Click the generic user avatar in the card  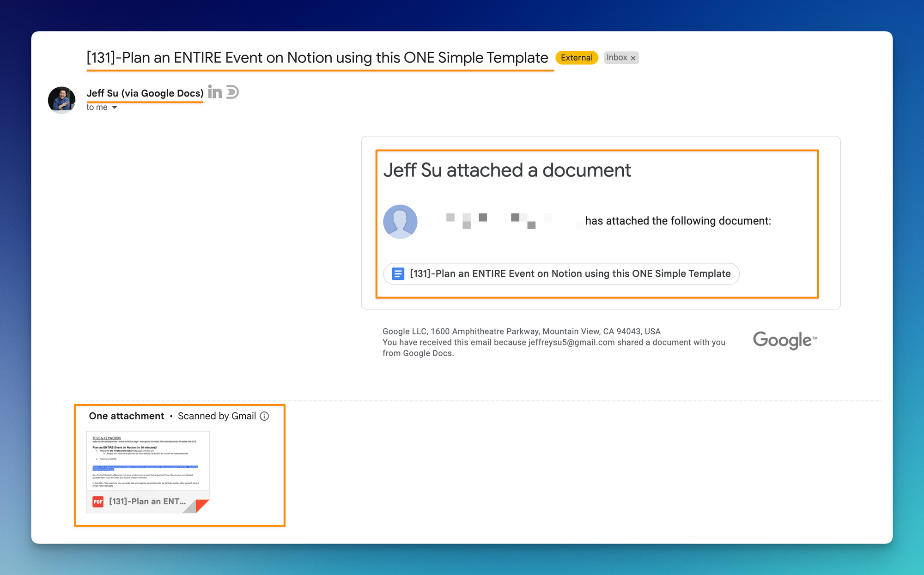(x=401, y=222)
